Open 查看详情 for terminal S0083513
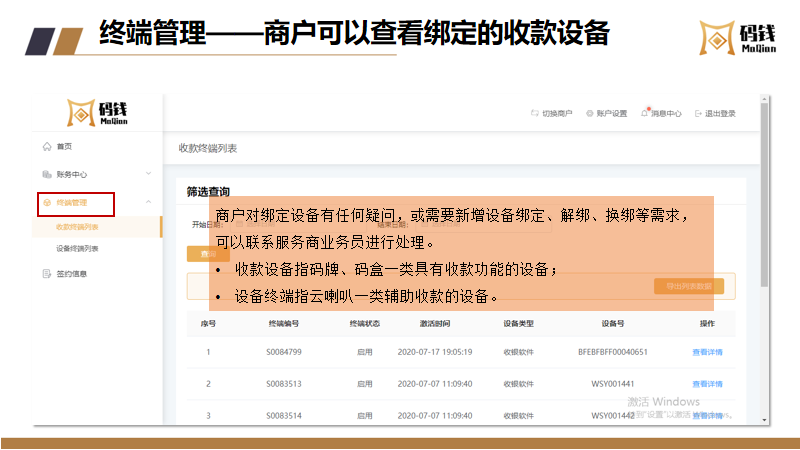 click(706, 384)
